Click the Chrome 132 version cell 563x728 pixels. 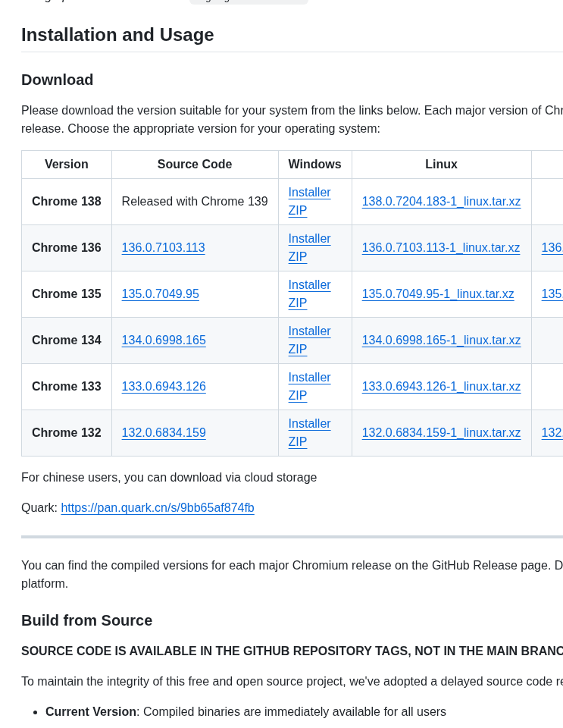coord(67,432)
